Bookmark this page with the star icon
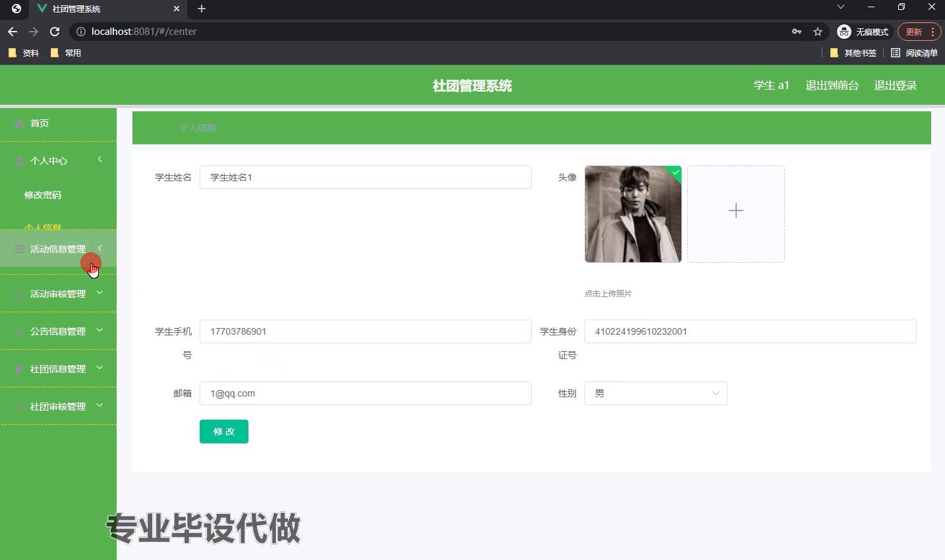This screenshot has width=945, height=560. point(818,32)
